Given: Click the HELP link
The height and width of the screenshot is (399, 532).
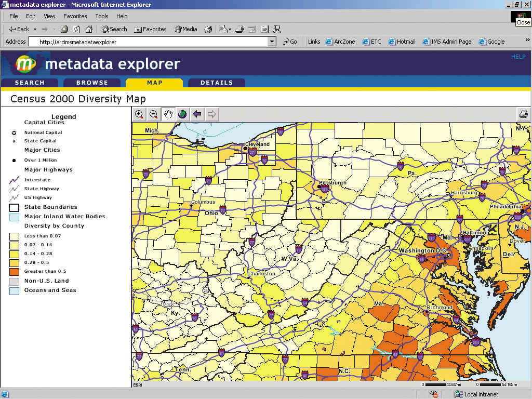Looking at the screenshot, I should tap(518, 57).
